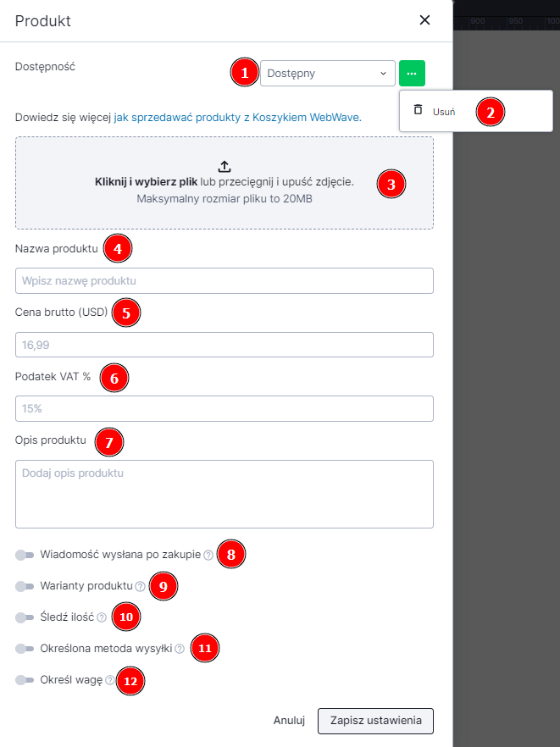This screenshot has width=560, height=747.
Task: Toggle Określona metoda wysyłki on
Action: click(x=25, y=649)
